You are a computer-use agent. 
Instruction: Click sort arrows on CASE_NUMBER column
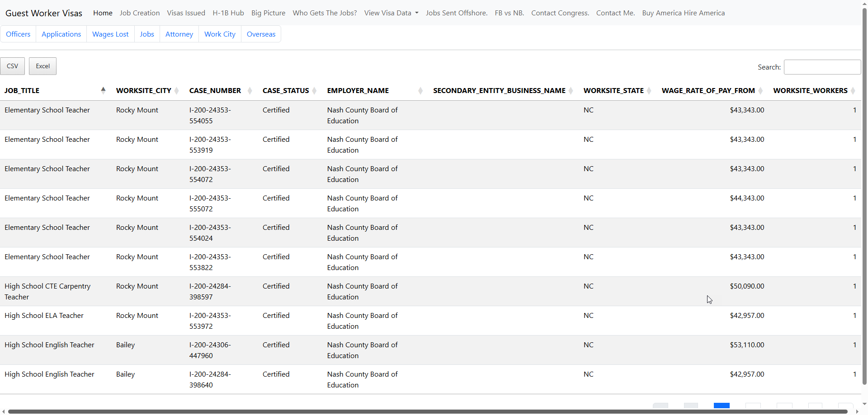click(250, 91)
